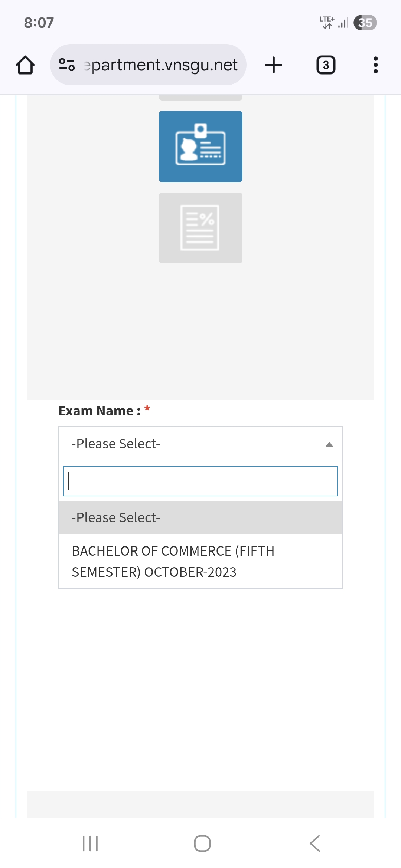Collapse the Exam Name dropdown arrow
This screenshot has width=401, height=868.
[329, 444]
